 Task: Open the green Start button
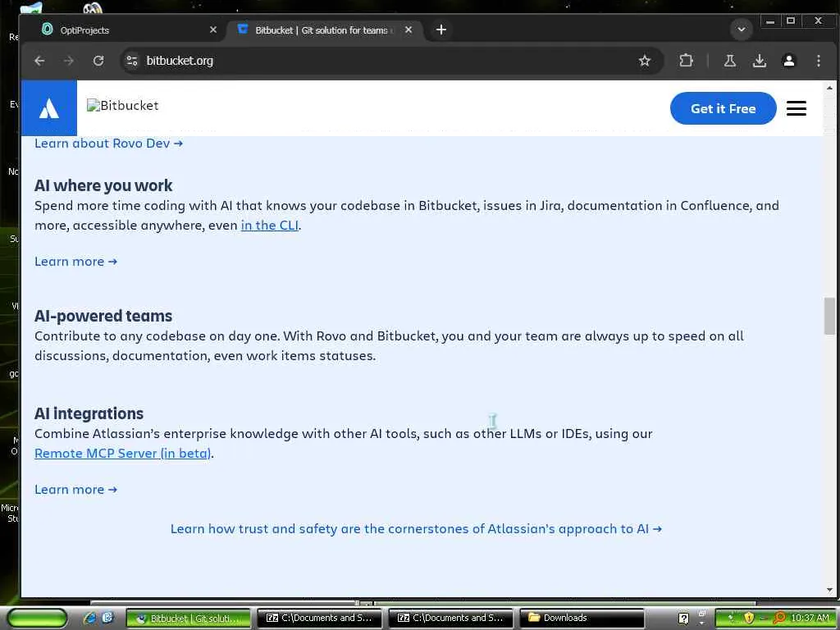[37, 619]
